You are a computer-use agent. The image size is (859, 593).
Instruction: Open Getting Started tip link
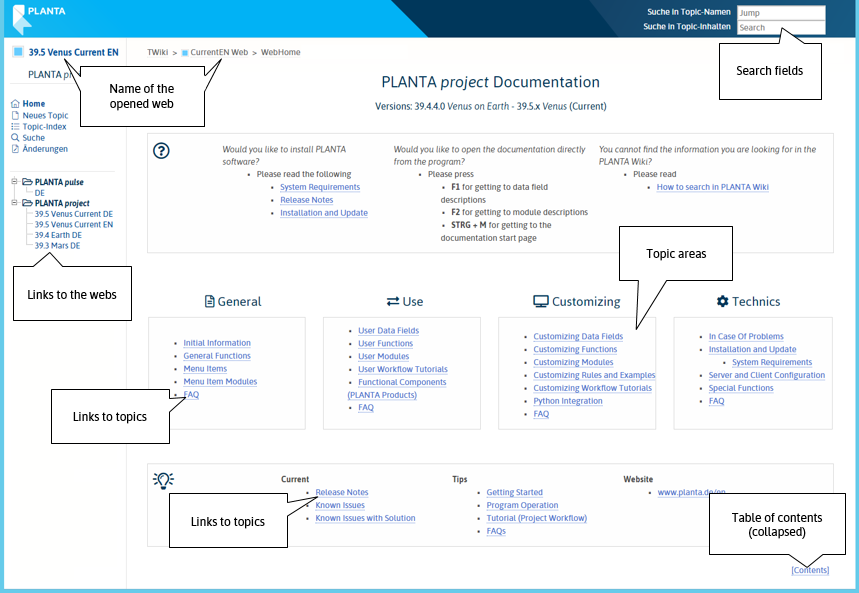click(x=514, y=492)
